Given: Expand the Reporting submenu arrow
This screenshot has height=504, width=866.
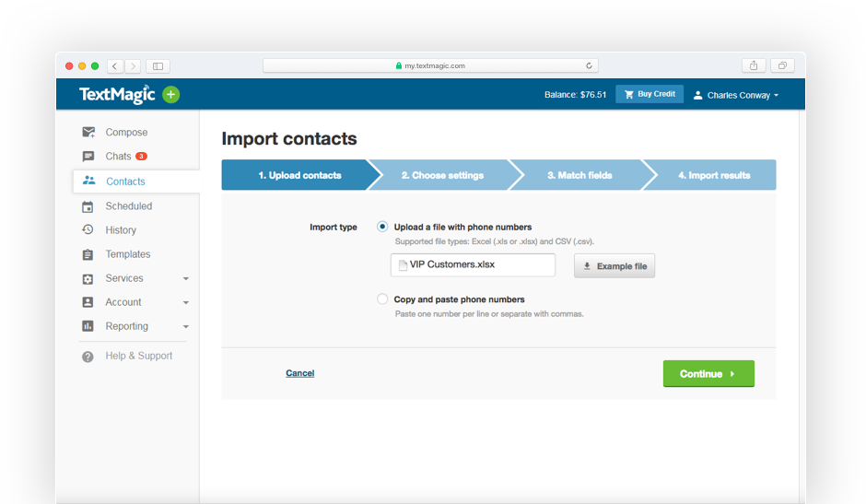Looking at the screenshot, I should click(186, 326).
